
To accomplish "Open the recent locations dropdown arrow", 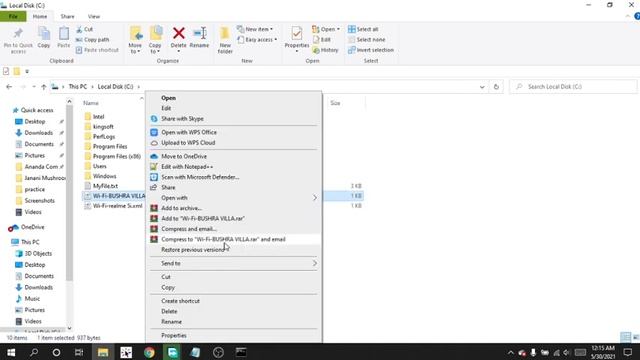I will pyautogui.click(x=33, y=87).
